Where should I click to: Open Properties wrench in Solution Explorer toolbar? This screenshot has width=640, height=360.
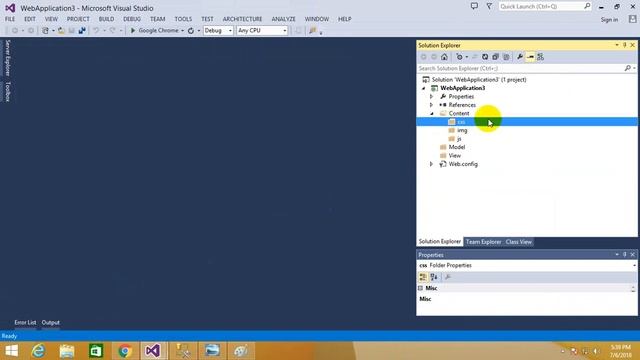[520, 57]
